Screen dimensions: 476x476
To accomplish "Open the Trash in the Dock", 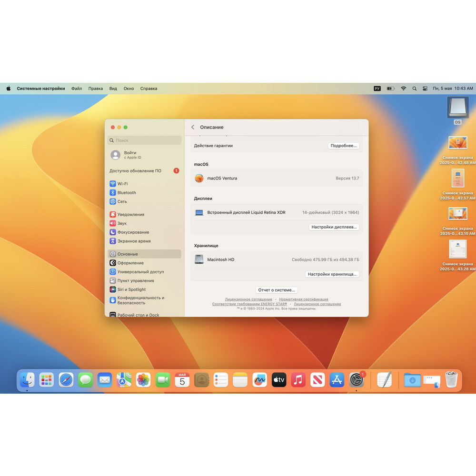I will [451, 379].
